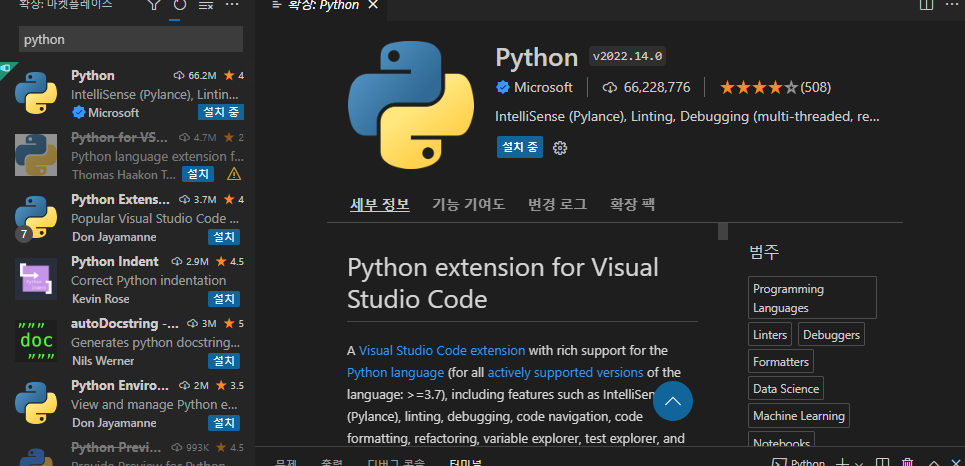The width and height of the screenshot is (965, 466).
Task: Switch to the 세부 정보 tab
Action: point(380,204)
